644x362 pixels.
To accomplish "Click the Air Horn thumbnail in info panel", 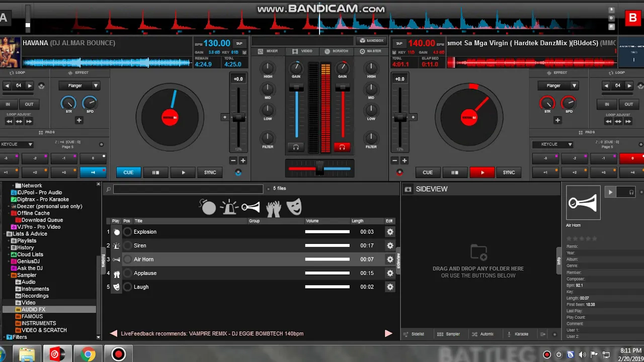I will [x=583, y=203].
